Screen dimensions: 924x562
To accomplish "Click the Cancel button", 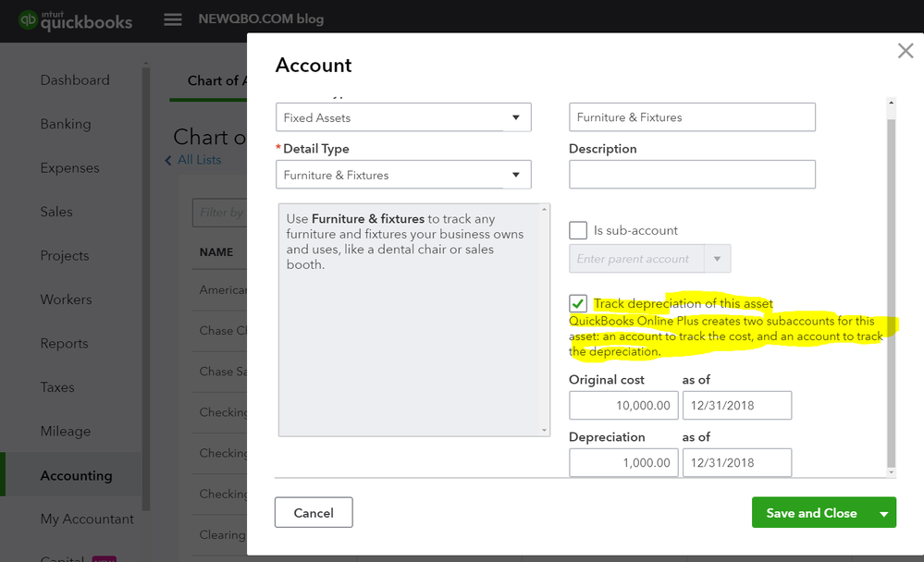I will pyautogui.click(x=314, y=513).
